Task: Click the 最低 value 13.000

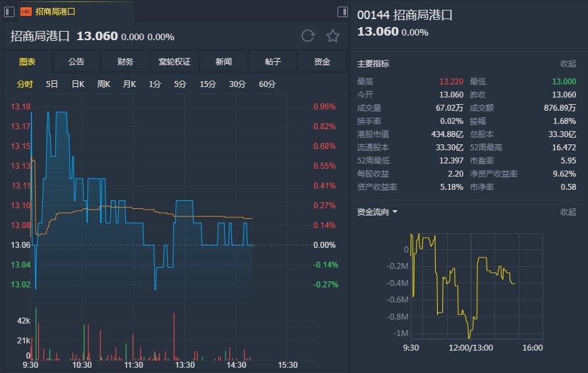Action: [x=564, y=81]
